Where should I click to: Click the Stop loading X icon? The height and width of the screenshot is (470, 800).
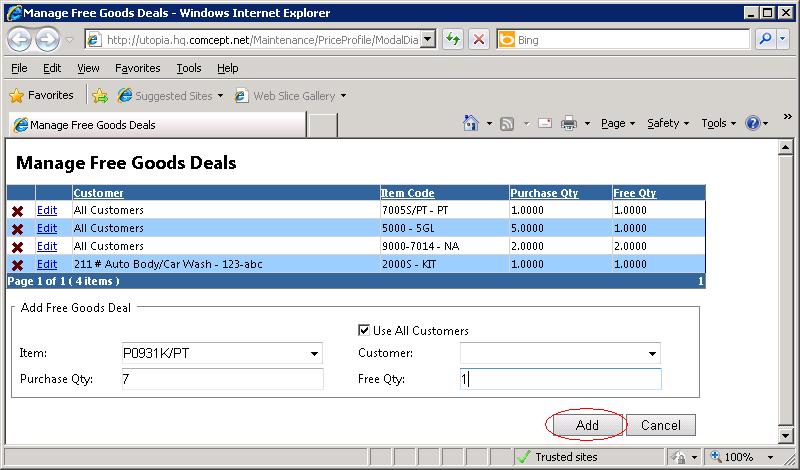click(x=479, y=39)
